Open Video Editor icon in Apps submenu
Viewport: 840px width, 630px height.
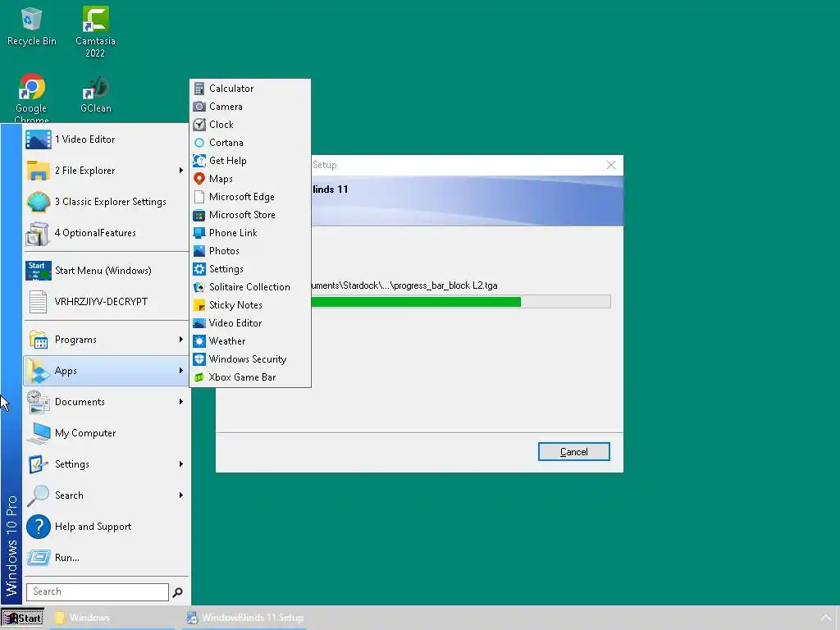(x=199, y=323)
